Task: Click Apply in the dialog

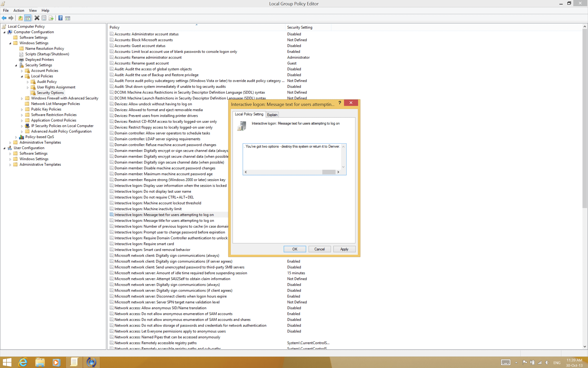Action: pos(344,249)
